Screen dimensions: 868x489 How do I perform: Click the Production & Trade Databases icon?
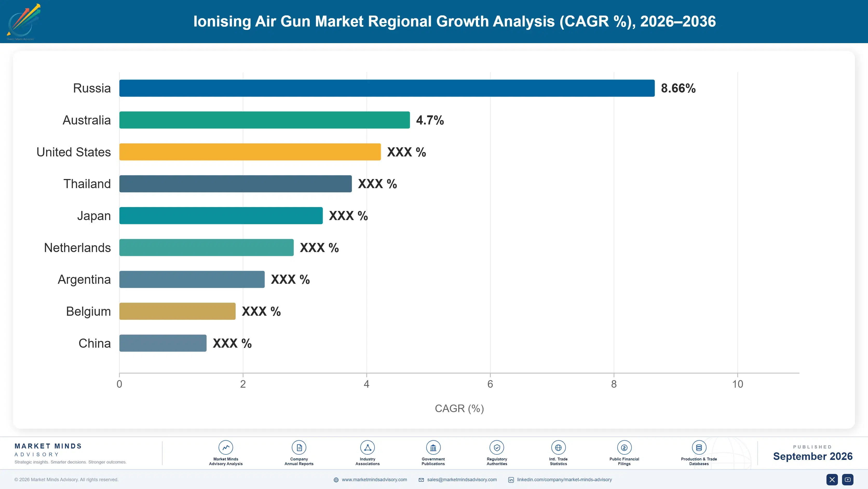point(699,447)
